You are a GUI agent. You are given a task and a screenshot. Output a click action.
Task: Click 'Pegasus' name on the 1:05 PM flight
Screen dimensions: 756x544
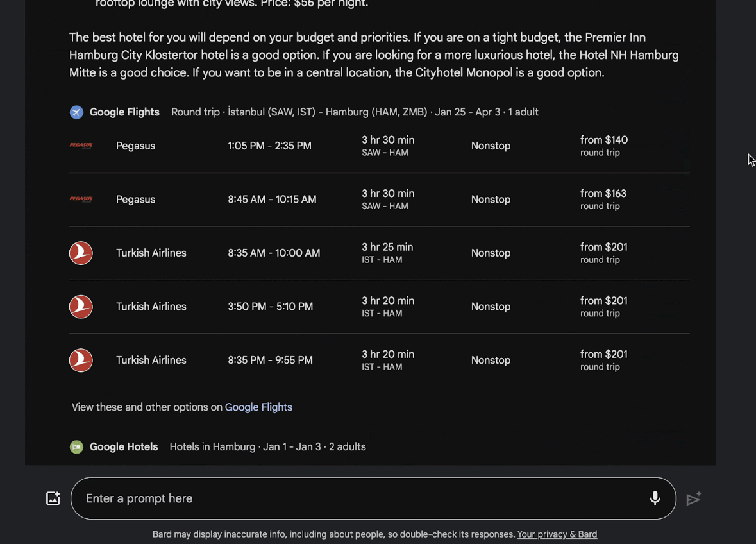click(x=135, y=146)
